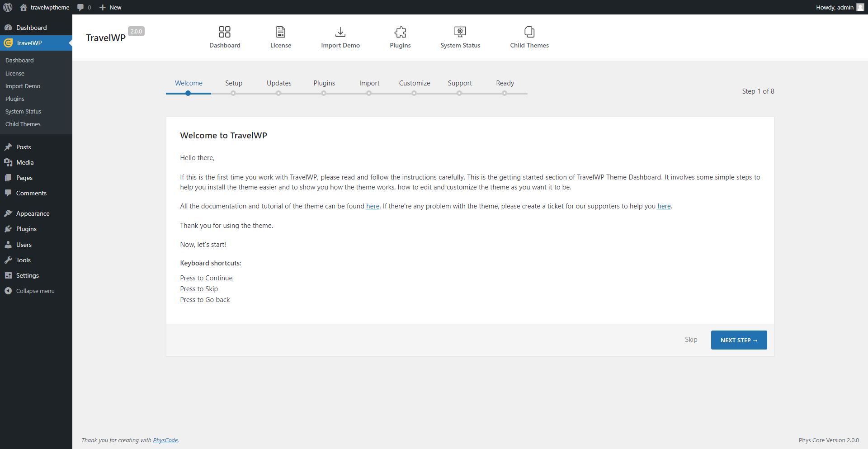Click 'Phys Core Version 2.0.0' footer text
Viewport: 868px width, 449px height.
click(x=829, y=440)
